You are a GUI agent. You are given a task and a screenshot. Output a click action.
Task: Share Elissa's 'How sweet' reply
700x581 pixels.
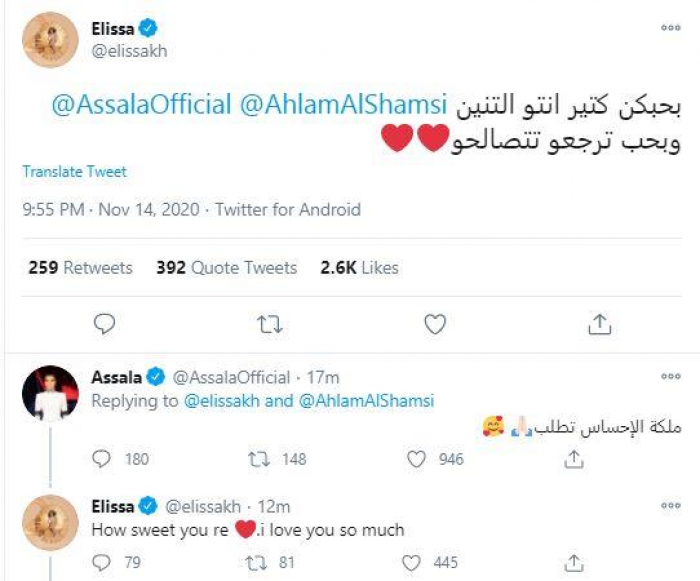click(574, 563)
